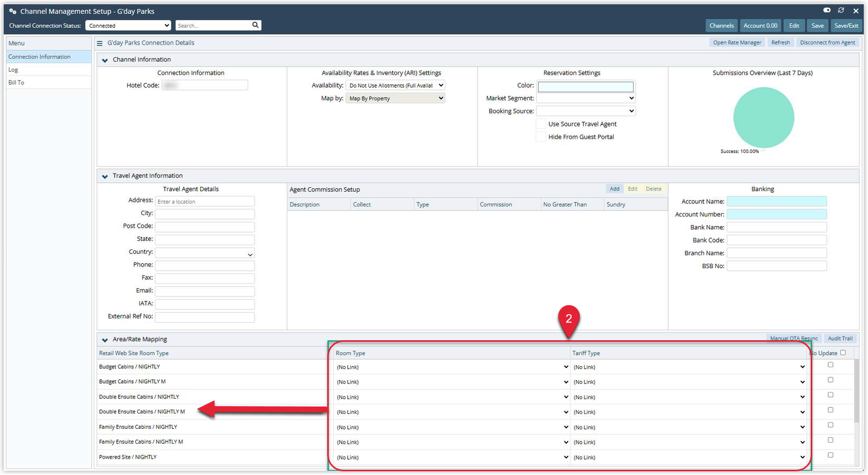This screenshot has height=475, width=868.
Task: Click the toggle icon in the title bar
Action: tap(827, 11)
